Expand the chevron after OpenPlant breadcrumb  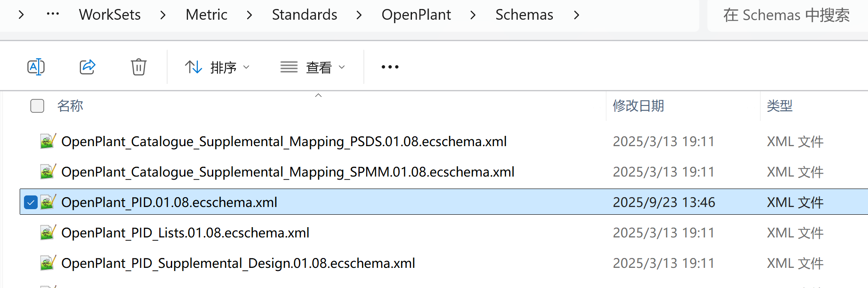473,15
